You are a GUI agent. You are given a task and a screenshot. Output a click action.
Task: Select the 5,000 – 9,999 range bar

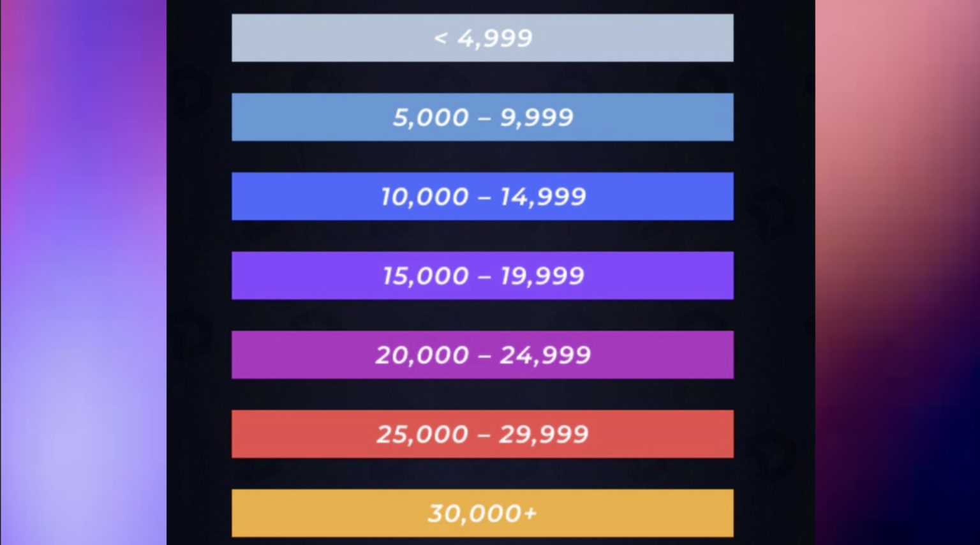coord(482,117)
